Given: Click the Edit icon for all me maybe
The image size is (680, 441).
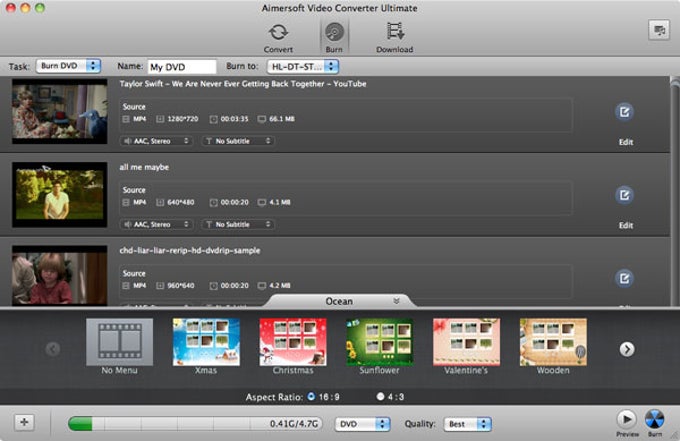Looking at the screenshot, I should (624, 195).
